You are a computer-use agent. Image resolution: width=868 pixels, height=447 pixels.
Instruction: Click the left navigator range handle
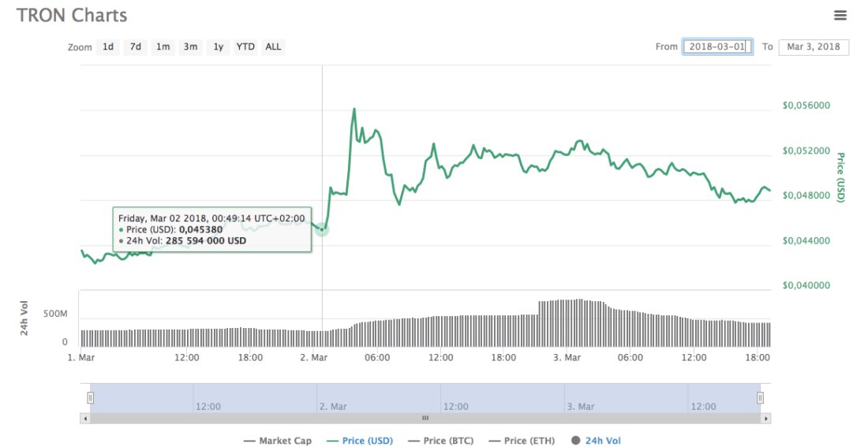[x=90, y=398]
